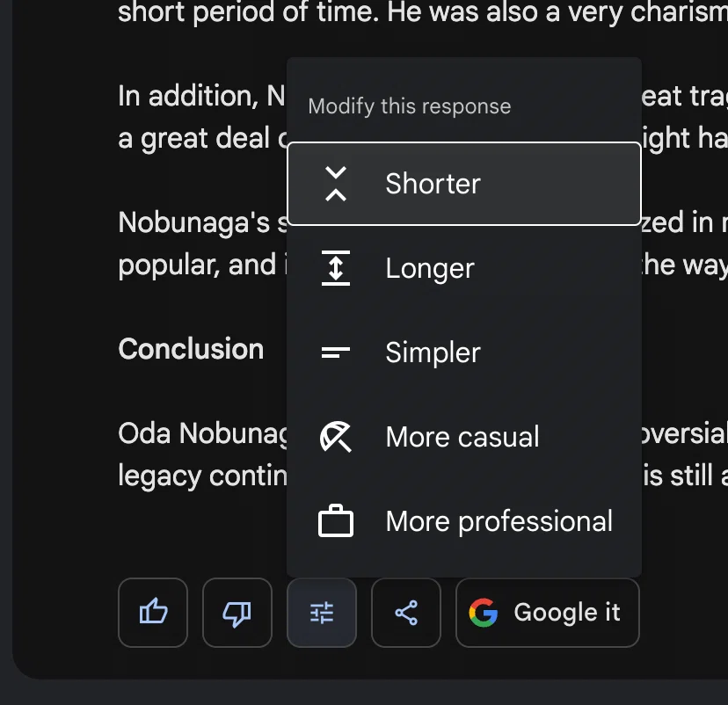This screenshot has width=728, height=705.
Task: Click the thumbs down bad response icon
Action: pos(237,612)
